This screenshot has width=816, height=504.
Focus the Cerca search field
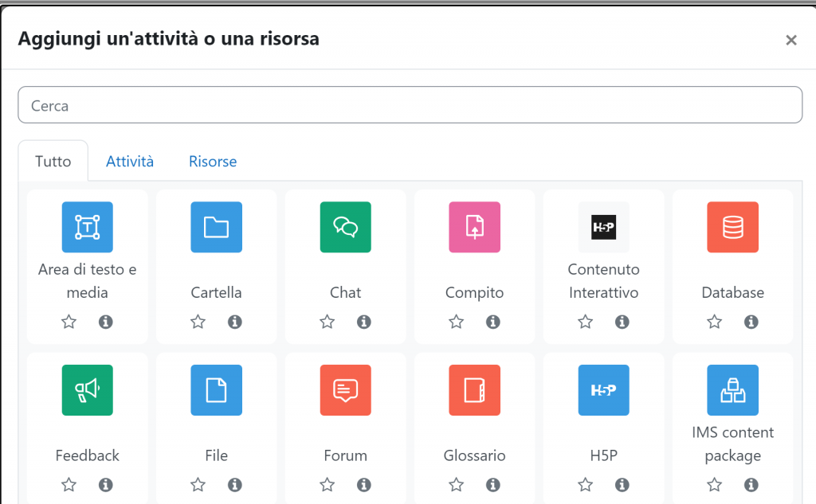click(410, 105)
